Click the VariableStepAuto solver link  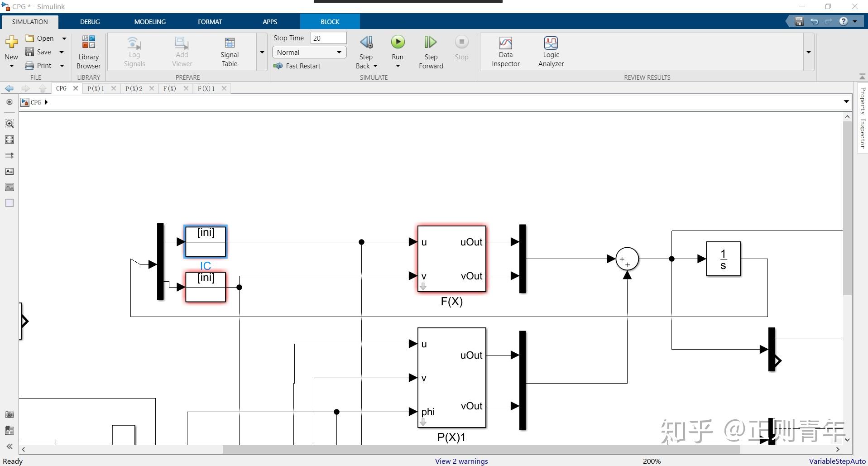(837, 461)
